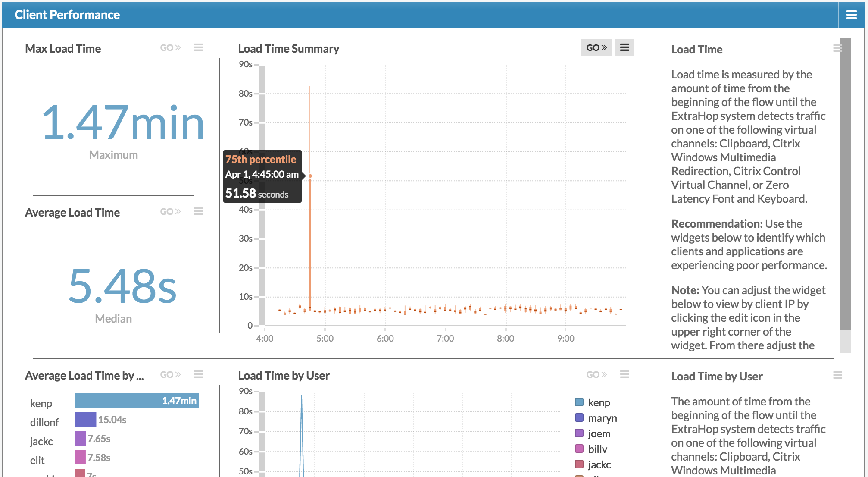Open Load Time by User chart menu
The height and width of the screenshot is (477, 868).
624,374
